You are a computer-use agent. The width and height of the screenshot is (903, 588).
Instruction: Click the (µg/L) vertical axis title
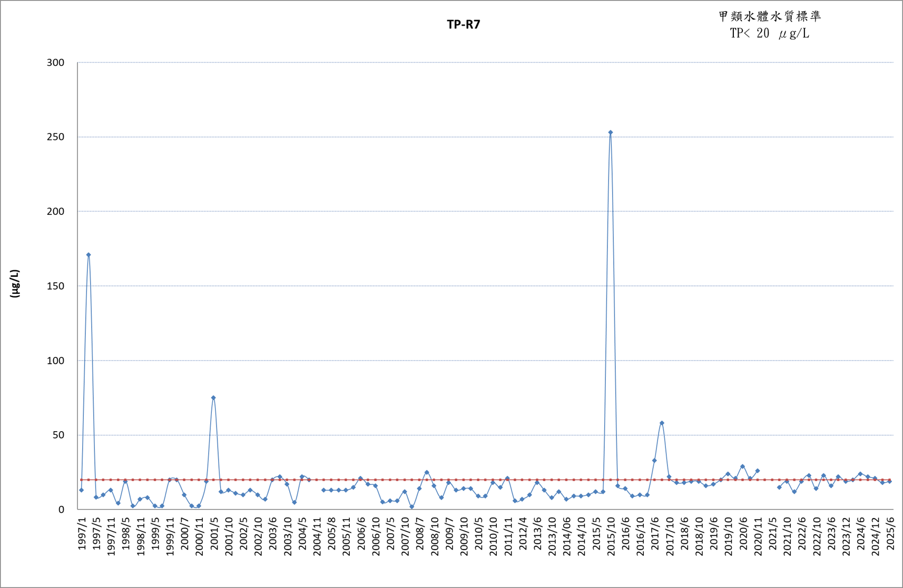click(x=15, y=284)
